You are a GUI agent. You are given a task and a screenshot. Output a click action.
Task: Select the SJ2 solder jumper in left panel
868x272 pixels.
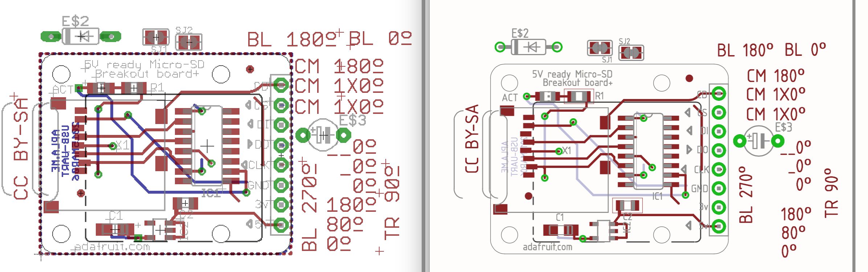189,42
